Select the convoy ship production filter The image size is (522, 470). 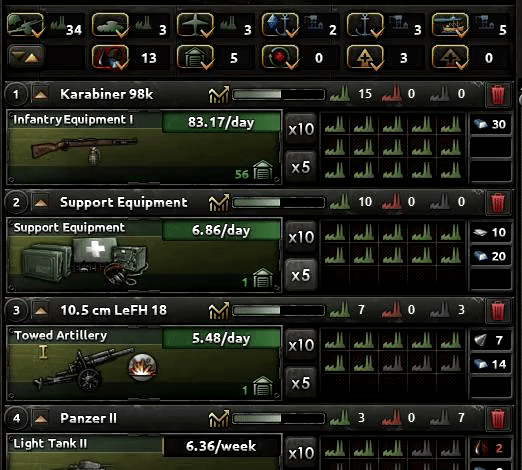click(x=450, y=25)
